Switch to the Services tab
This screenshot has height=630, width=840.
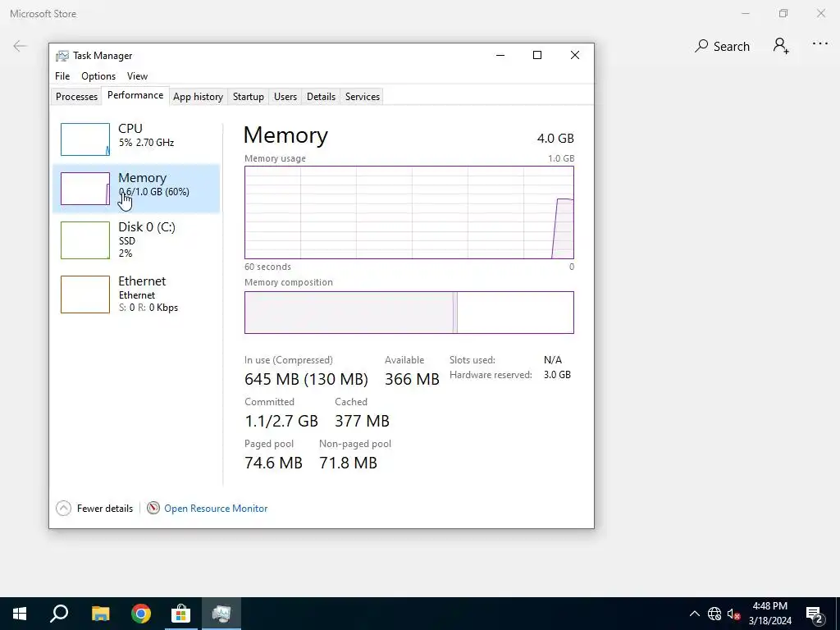pos(362,97)
